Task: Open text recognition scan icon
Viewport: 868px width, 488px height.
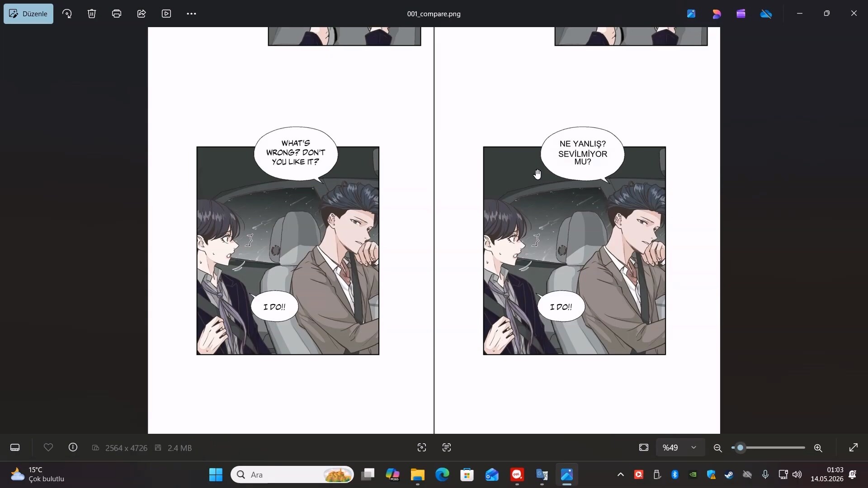Action: pos(447,447)
